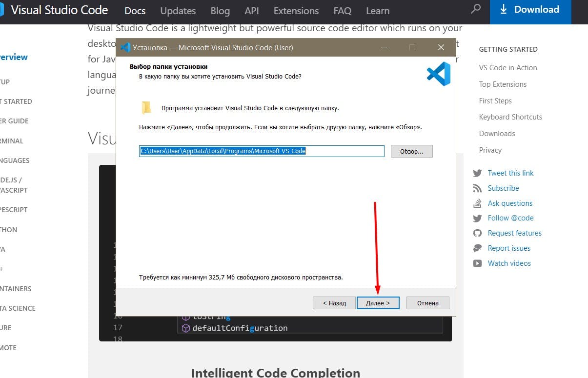Select TERMINAL in left docs navigation
Viewport: 588px width, 378px height.
coord(12,141)
